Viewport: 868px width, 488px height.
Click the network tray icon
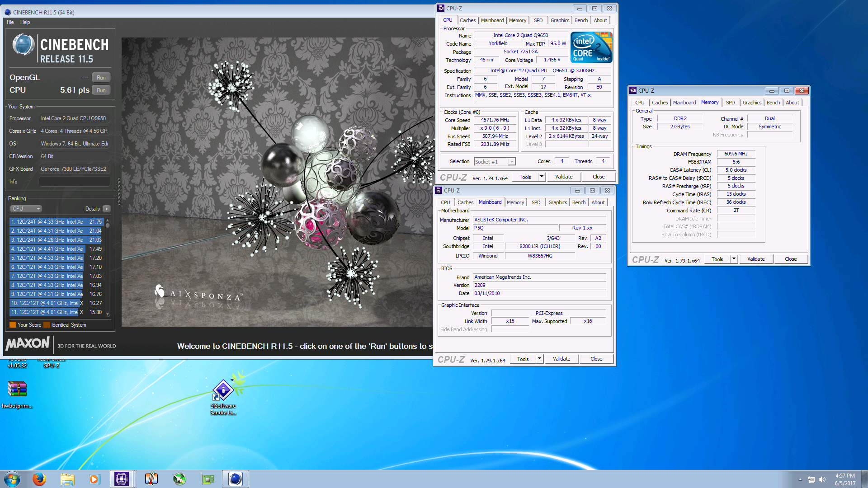(x=811, y=479)
